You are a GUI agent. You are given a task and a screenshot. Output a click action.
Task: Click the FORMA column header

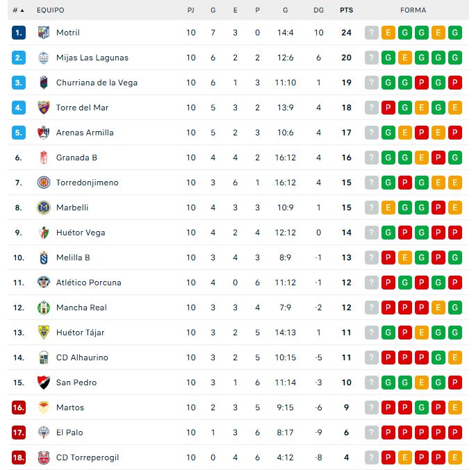point(413,10)
